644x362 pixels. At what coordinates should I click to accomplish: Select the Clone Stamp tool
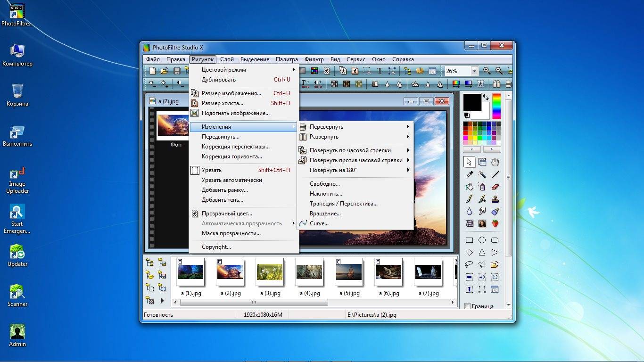495,199
